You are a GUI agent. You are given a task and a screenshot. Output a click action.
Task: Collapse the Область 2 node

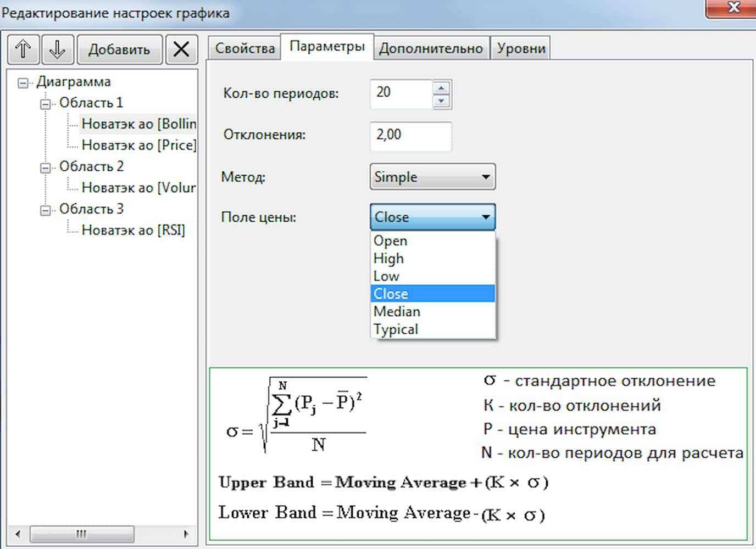(x=46, y=167)
